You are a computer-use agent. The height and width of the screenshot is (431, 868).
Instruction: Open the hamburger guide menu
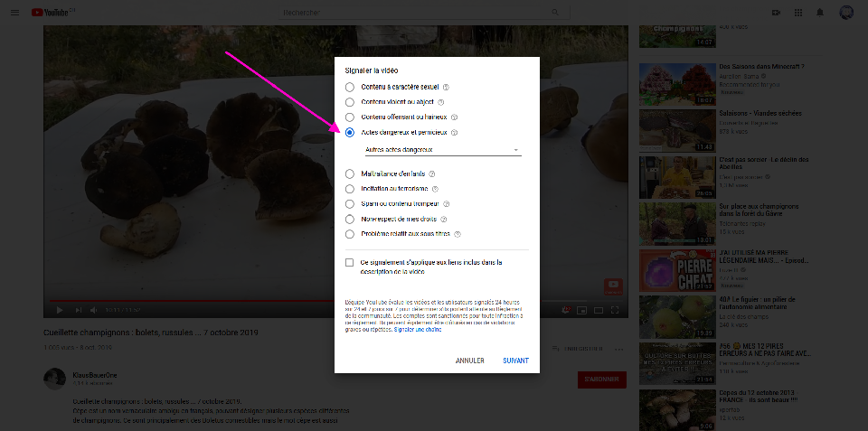pyautogui.click(x=15, y=12)
